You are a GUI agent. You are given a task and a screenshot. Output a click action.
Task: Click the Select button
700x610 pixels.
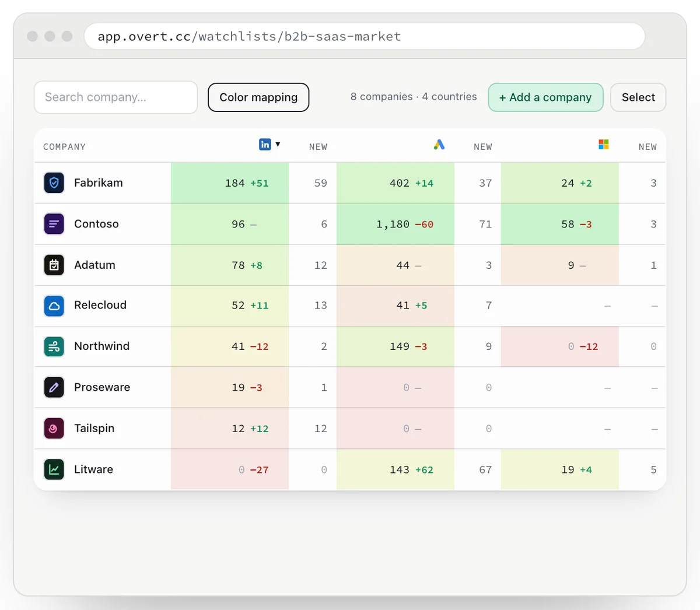(x=638, y=97)
